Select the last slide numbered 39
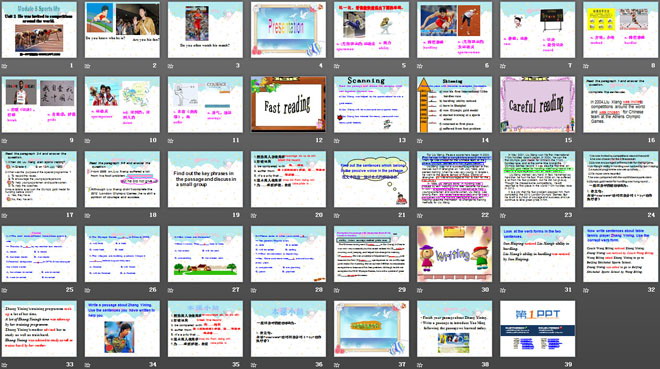 538,329
